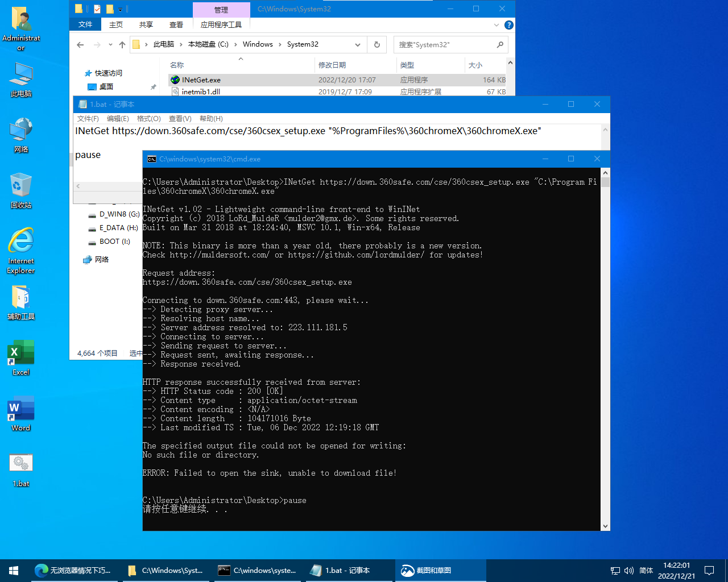Open the cmd window system menu icon
Image resolution: width=728 pixels, height=582 pixels.
click(152, 159)
